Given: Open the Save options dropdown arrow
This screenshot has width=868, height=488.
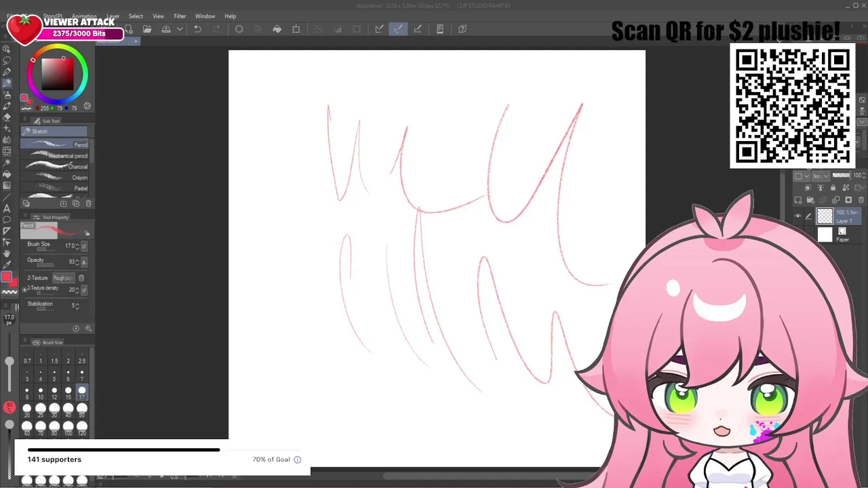Looking at the screenshot, I should point(180,29).
